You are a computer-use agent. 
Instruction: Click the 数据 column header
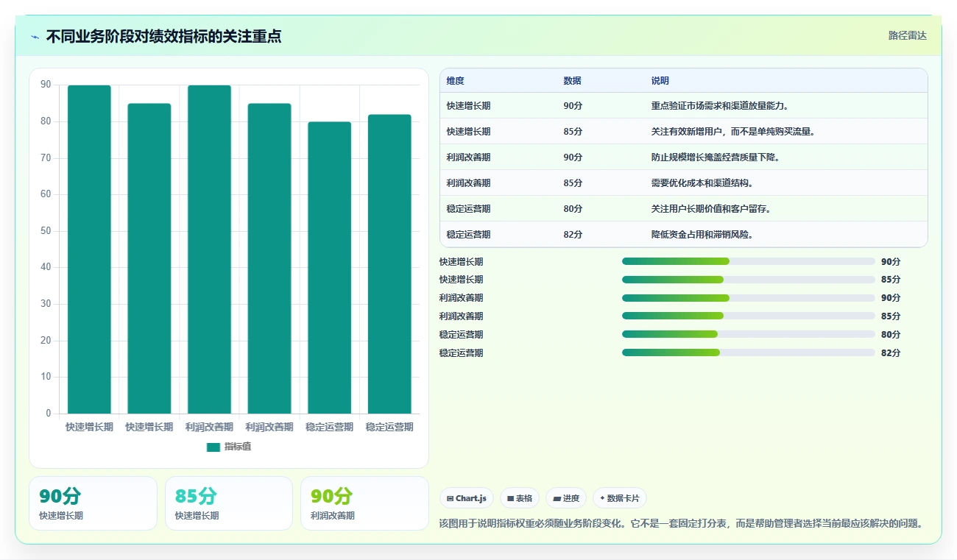pos(573,81)
